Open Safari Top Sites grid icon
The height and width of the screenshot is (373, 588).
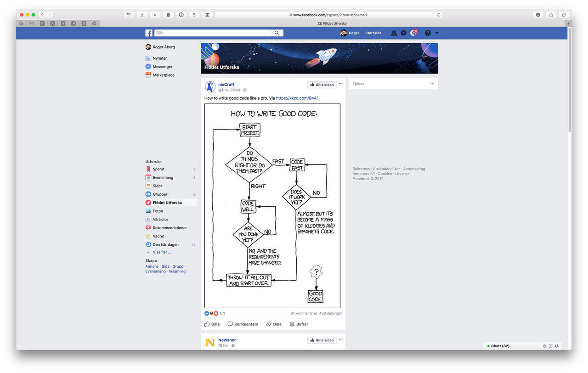[x=130, y=15]
